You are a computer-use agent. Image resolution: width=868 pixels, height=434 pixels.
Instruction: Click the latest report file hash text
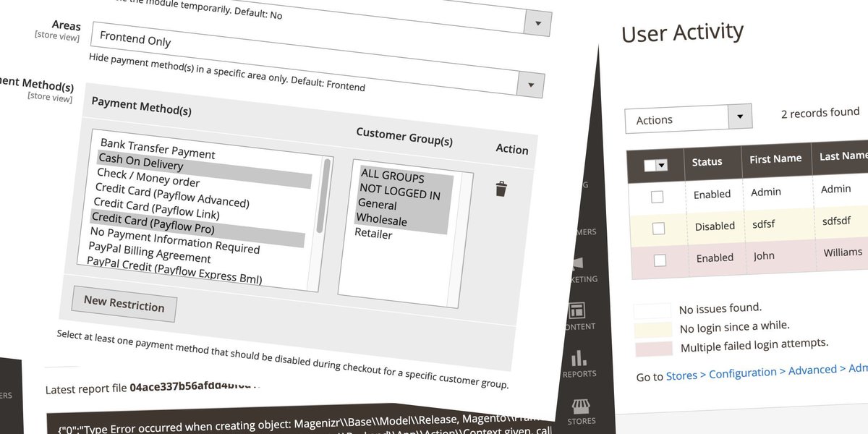coord(195,387)
